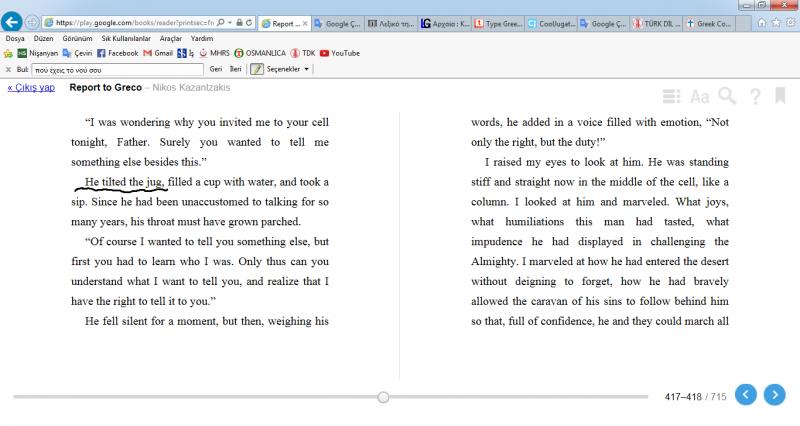Click the address bar search magnifier
800x426 pixels.
pos(220,22)
